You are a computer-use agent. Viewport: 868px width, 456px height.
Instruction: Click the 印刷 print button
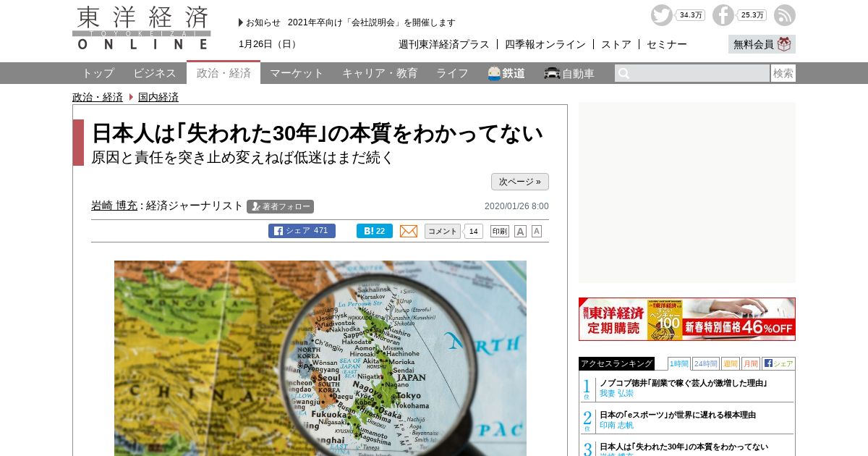pyautogui.click(x=500, y=231)
